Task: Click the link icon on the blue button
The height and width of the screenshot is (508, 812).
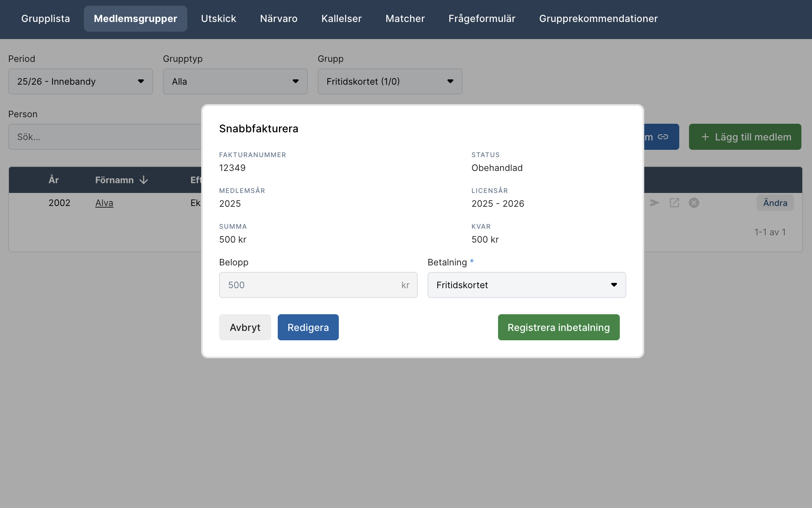Action: pyautogui.click(x=663, y=137)
